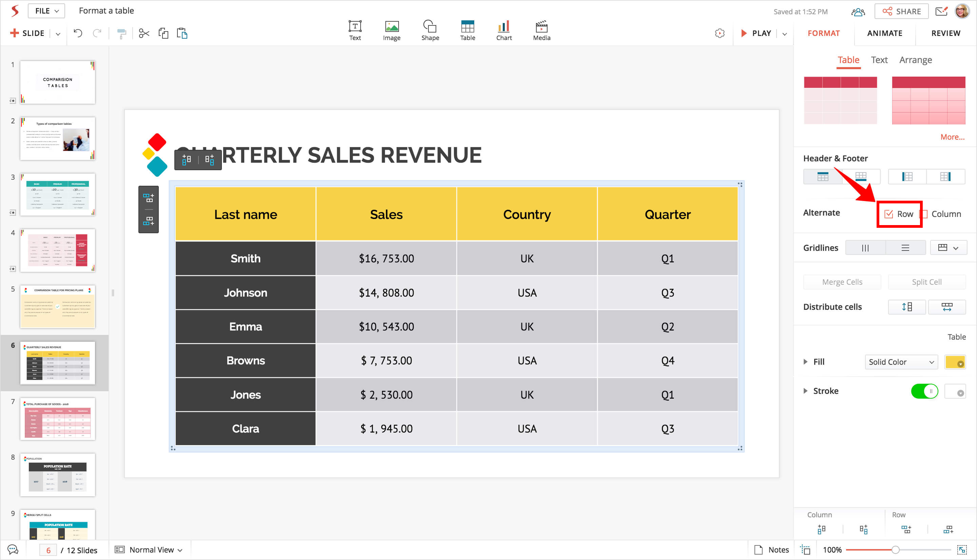This screenshot has width=977, height=560.
Task: Open the FILE menu dropdown
Action: (x=46, y=11)
